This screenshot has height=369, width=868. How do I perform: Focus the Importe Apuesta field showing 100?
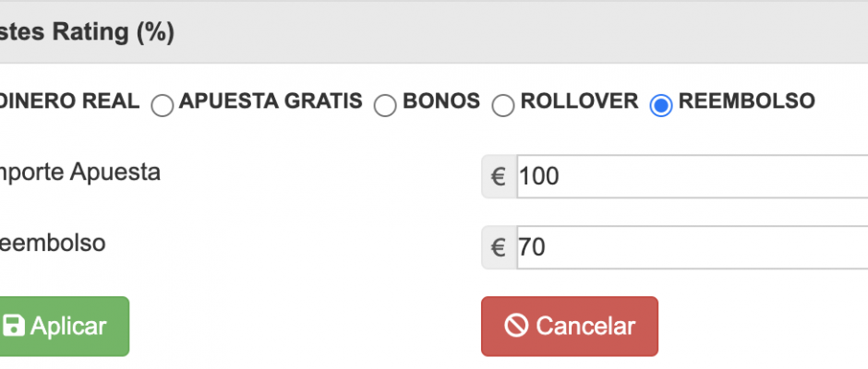693,176
